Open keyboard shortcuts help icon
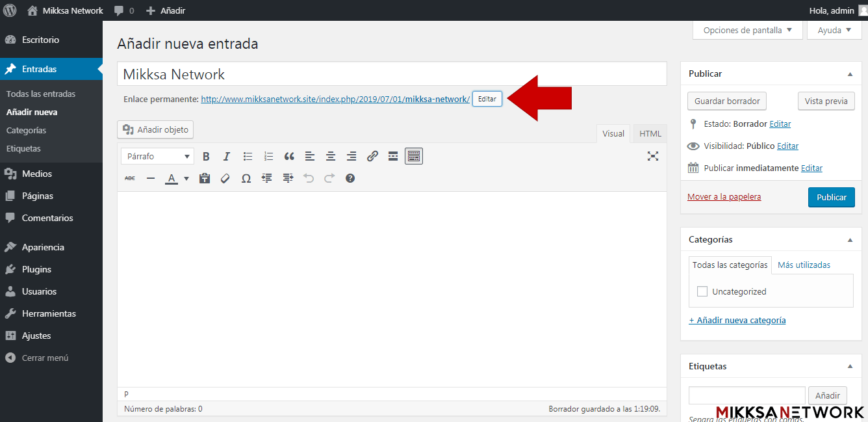The height and width of the screenshot is (422, 868). 350,178
